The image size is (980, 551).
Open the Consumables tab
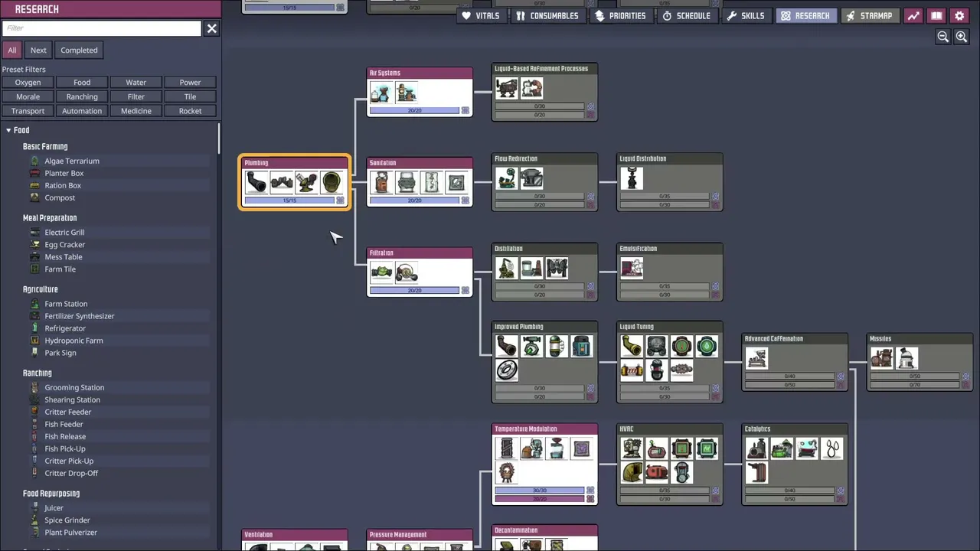(547, 15)
